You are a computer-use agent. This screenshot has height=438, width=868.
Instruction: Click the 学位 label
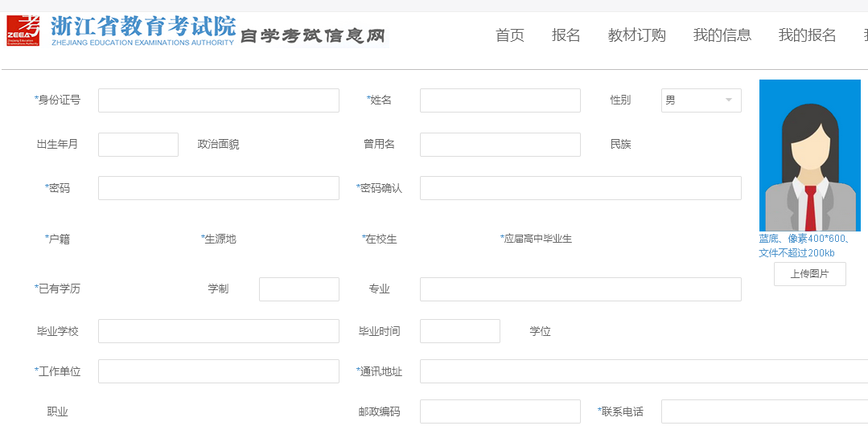click(541, 332)
